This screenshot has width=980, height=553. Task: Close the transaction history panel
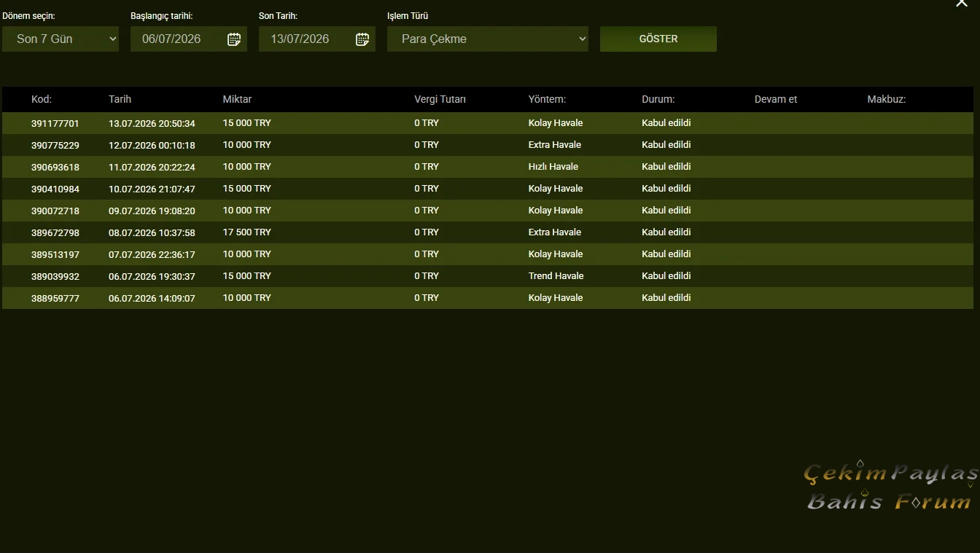(962, 4)
